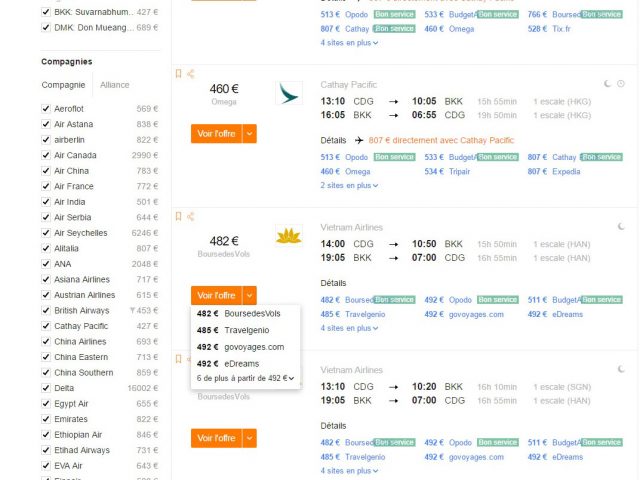
Task: Expand '2 sites en plus' under Cathay Pacific
Action: [349, 185]
